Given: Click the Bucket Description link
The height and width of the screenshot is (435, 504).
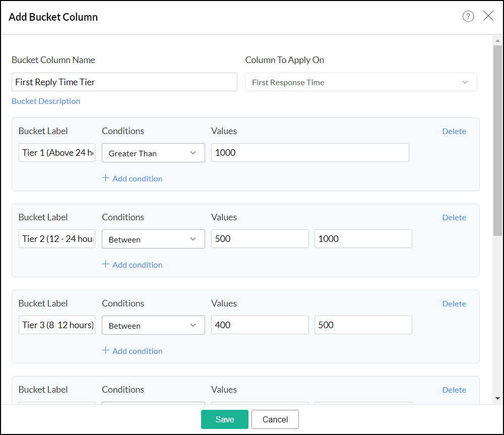Looking at the screenshot, I should [x=46, y=101].
